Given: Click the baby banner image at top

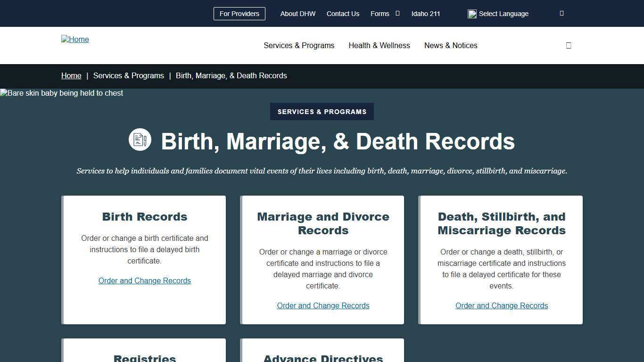Looking at the screenshot, I should click(61, 93).
